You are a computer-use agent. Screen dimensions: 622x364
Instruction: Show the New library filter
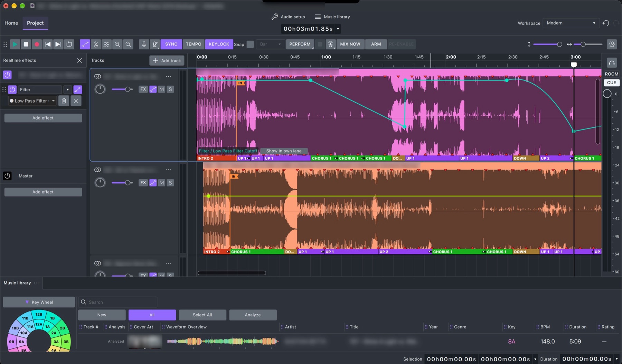[102, 315]
